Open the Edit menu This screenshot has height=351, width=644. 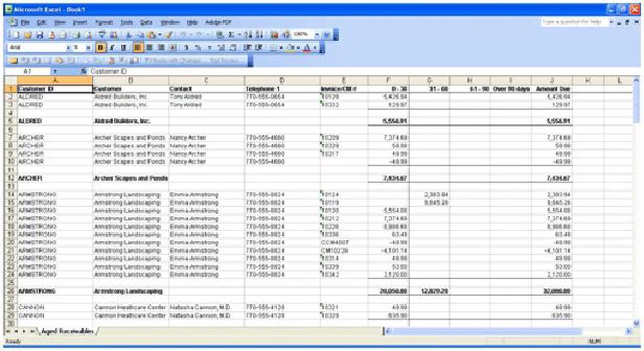tap(42, 23)
